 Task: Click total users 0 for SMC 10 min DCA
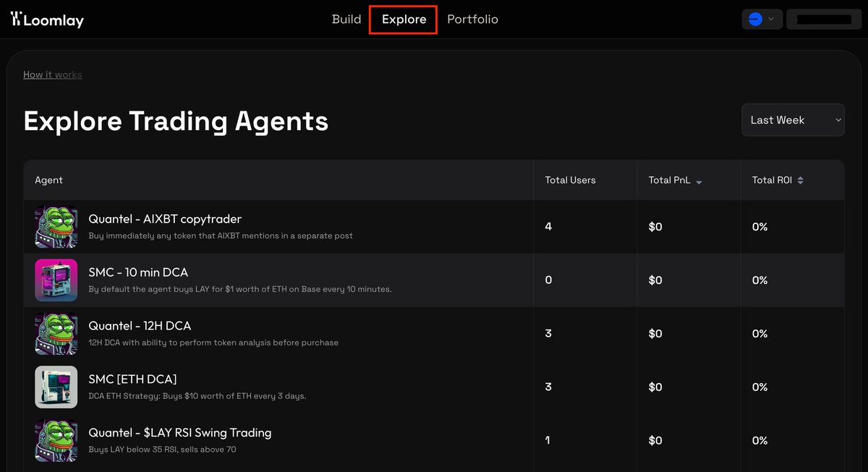[x=548, y=280]
